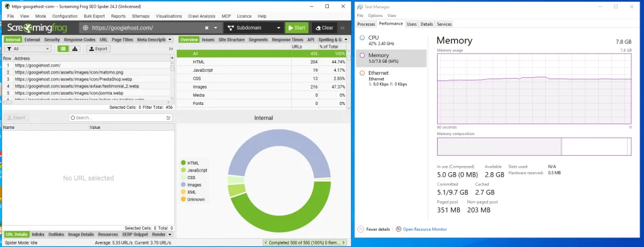Switch to the SERP Snippet bottom tab
Screen dimensions: 644x247
pos(135,234)
